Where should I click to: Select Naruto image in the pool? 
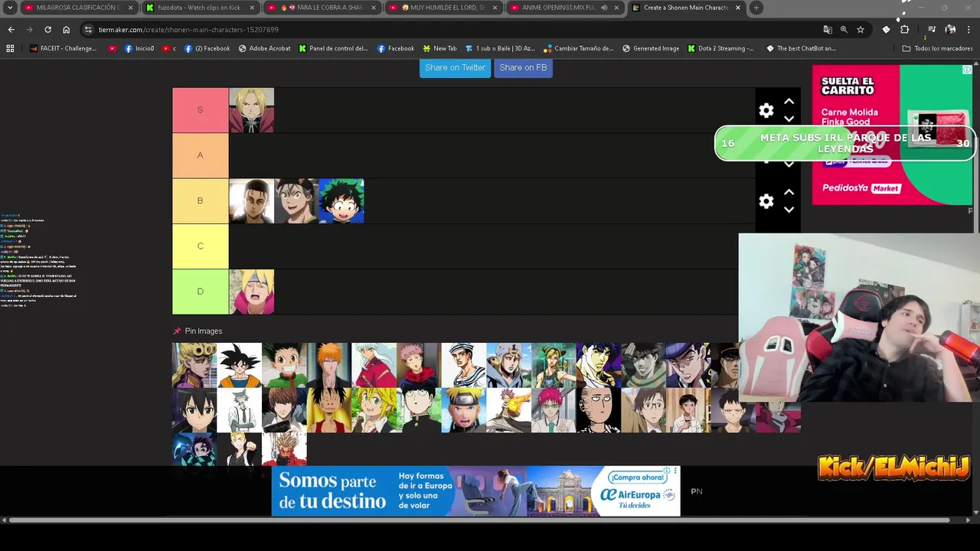[x=464, y=410]
